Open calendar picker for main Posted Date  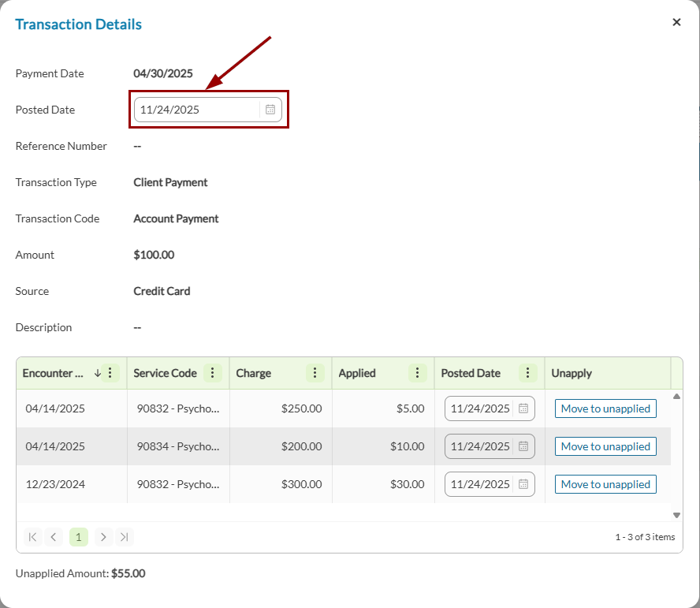click(x=270, y=110)
